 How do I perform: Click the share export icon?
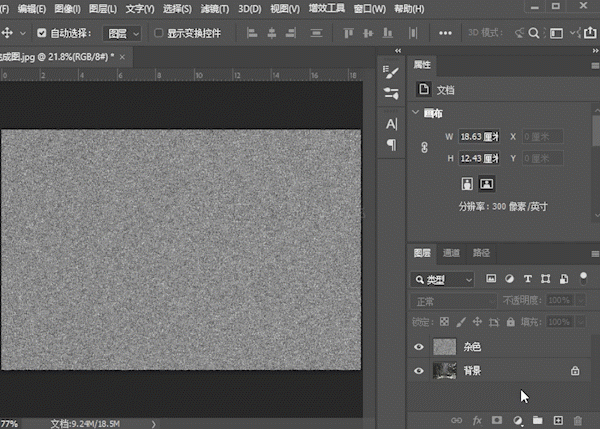590,33
